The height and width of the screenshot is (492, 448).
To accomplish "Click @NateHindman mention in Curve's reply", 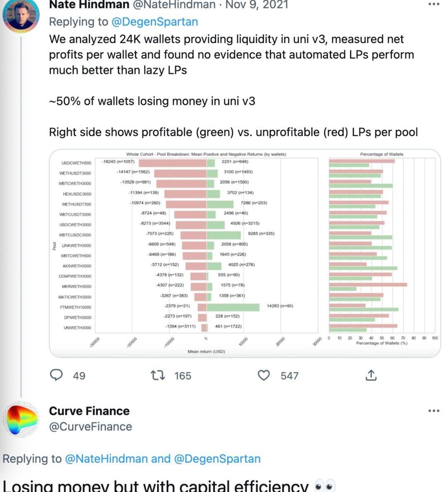I will tap(106, 458).
